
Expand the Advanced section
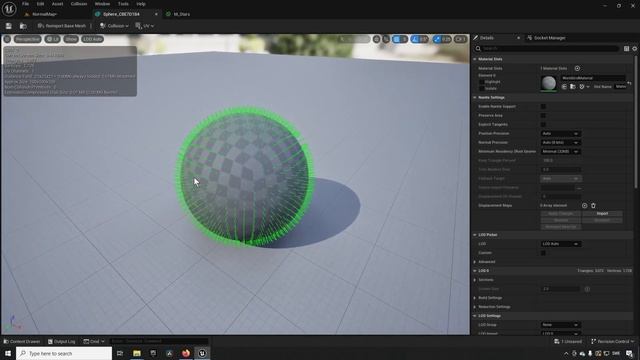pyautogui.click(x=475, y=262)
